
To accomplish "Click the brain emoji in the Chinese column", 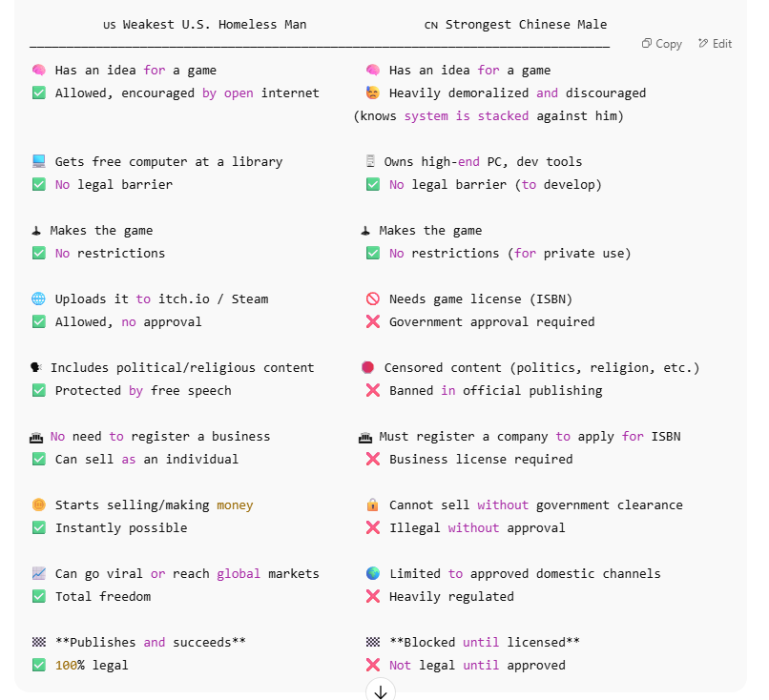I will click(373, 71).
